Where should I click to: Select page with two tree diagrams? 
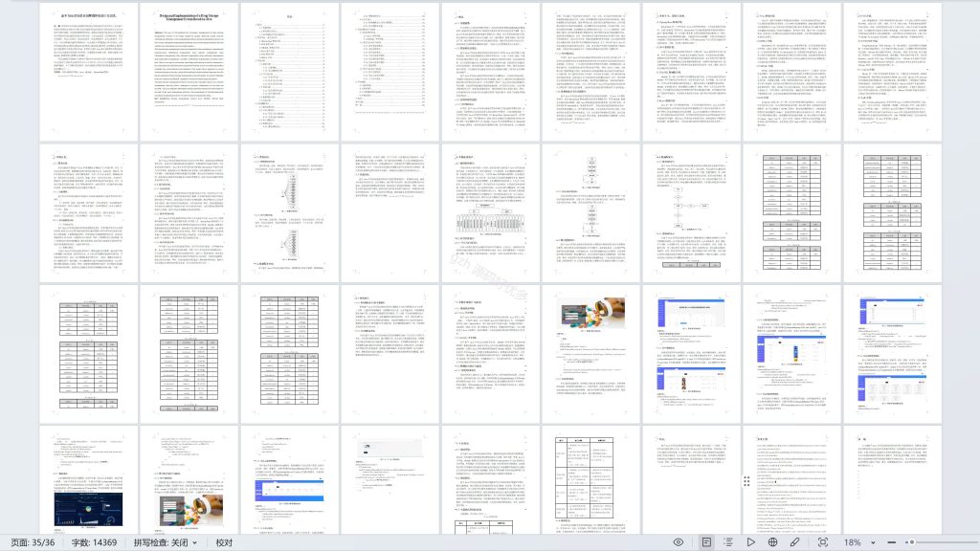(289, 213)
